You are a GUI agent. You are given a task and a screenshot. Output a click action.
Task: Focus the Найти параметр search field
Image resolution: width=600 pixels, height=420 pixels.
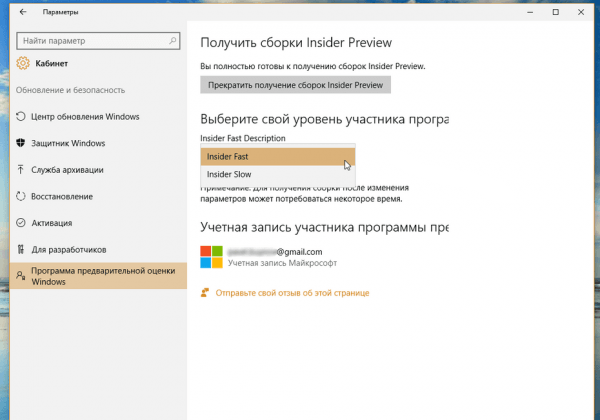98,41
